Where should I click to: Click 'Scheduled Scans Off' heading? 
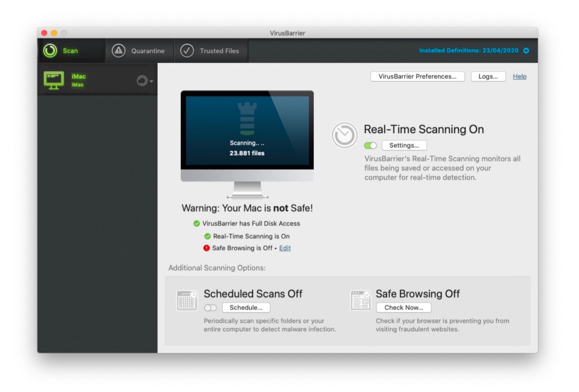pos(253,294)
